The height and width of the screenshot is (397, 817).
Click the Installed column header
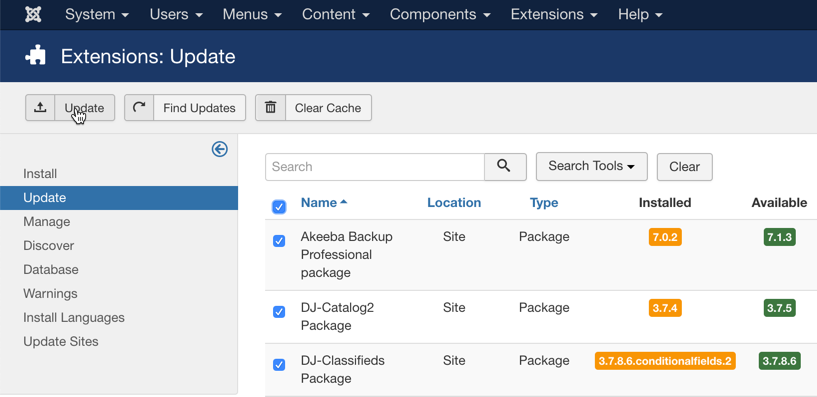(665, 203)
